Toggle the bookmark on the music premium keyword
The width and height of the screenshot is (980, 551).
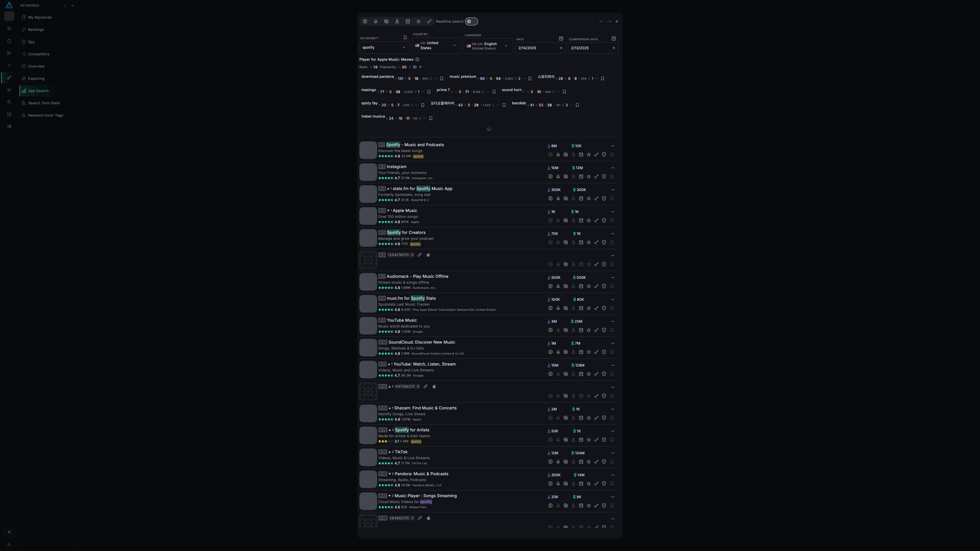pyautogui.click(x=530, y=79)
